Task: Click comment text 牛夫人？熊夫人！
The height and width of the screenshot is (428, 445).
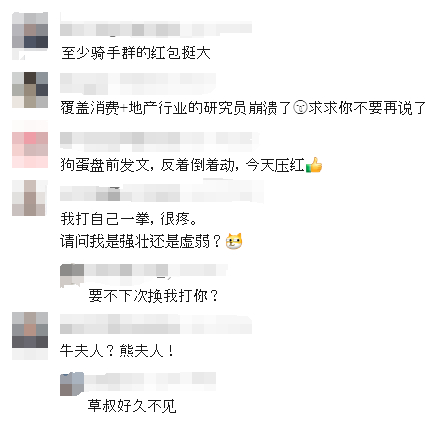Action: (x=117, y=351)
